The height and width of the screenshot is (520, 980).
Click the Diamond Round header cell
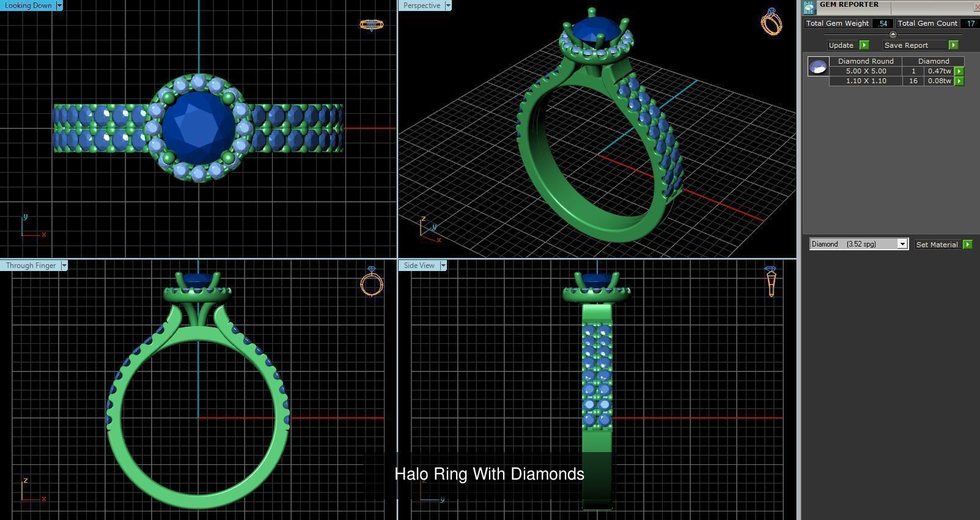coord(866,61)
